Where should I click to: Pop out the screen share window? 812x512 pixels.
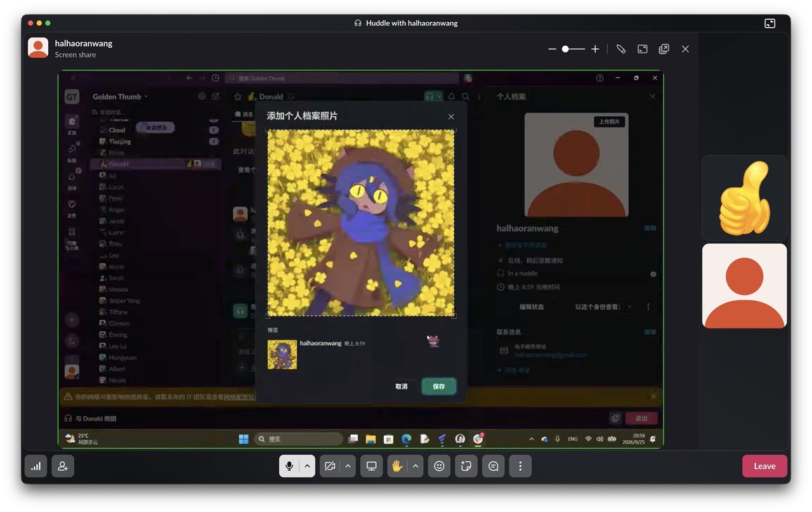[664, 49]
